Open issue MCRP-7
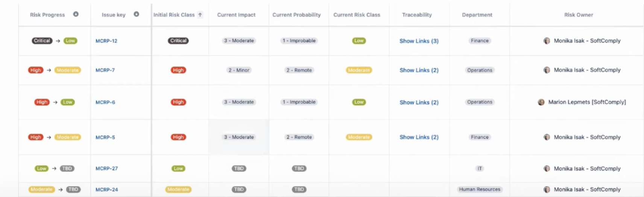 pos(105,70)
